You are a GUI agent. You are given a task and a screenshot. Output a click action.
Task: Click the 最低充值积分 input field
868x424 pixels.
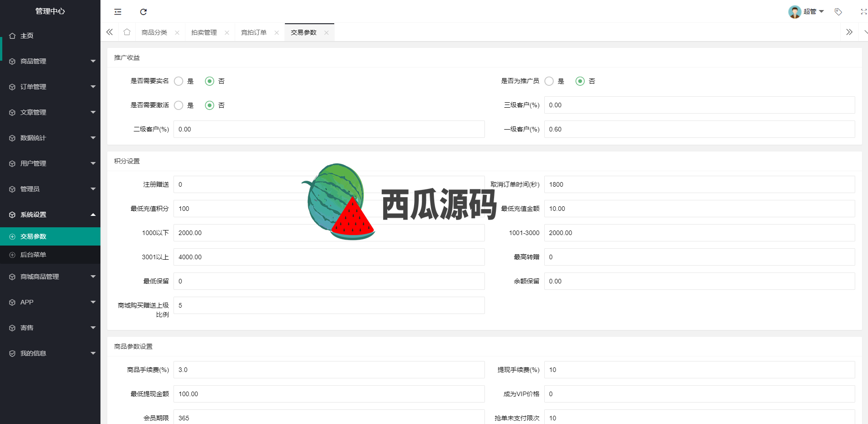329,209
